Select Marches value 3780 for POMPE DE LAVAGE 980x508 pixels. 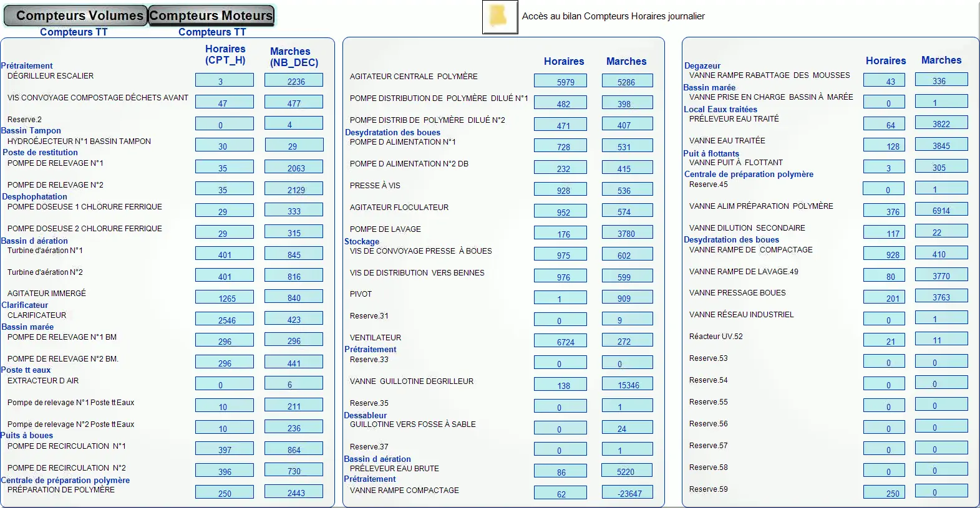[628, 233]
